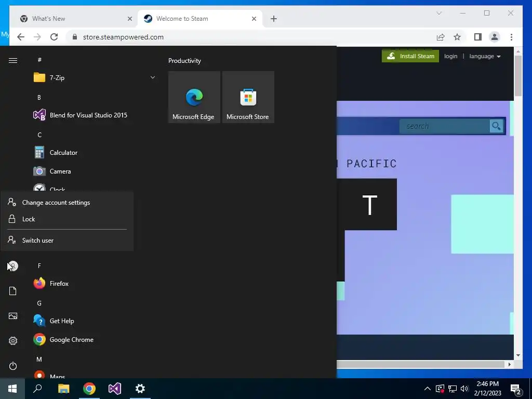The width and height of the screenshot is (532, 399).
Task: Launch Blend for Visual Studio 2015
Action: coord(95,115)
